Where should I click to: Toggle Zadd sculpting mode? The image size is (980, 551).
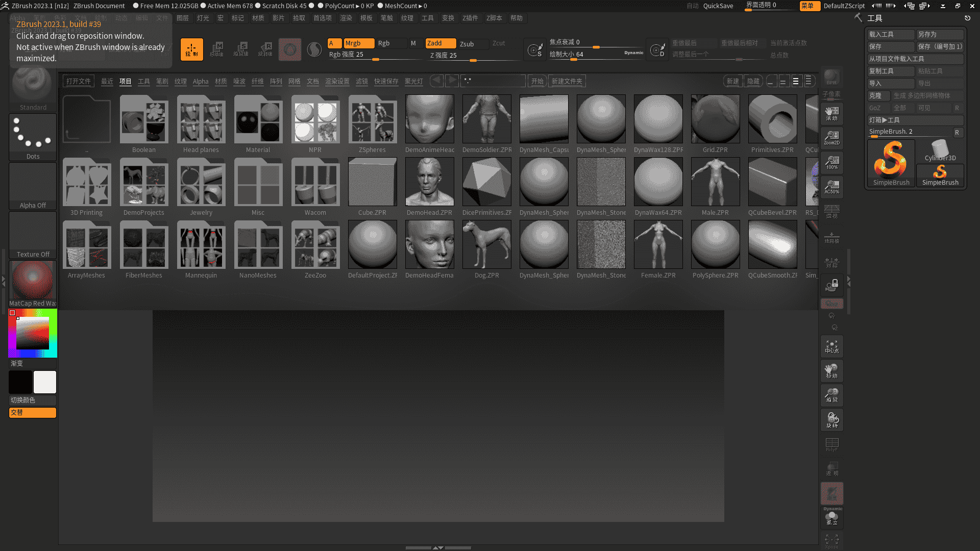click(x=440, y=43)
